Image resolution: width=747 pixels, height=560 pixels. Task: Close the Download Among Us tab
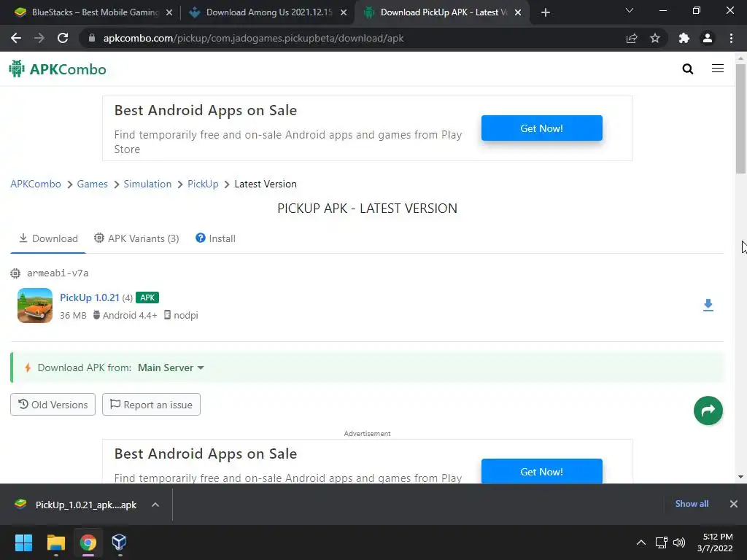pos(344,12)
